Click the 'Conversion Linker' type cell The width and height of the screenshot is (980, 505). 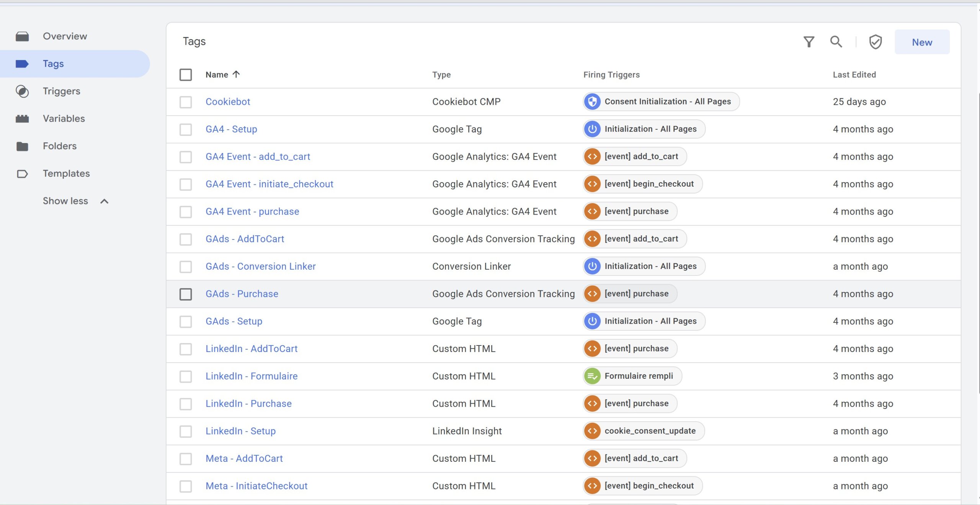(x=471, y=266)
